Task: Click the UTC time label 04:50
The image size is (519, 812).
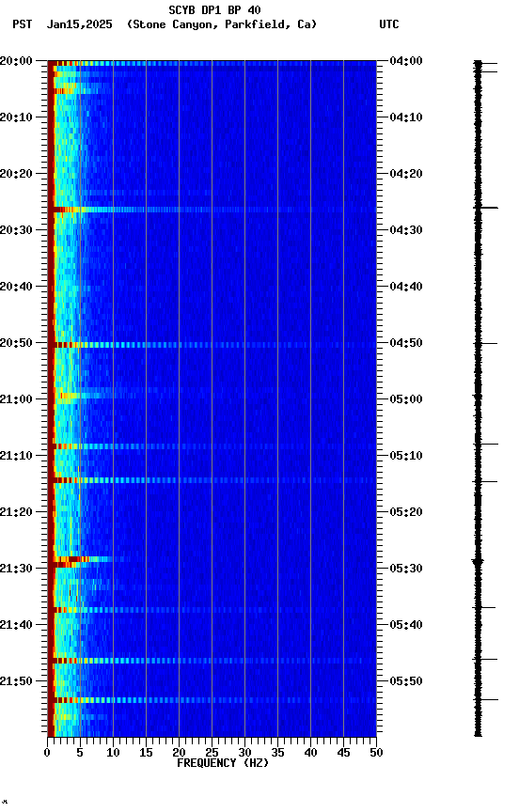Action: [x=406, y=343]
